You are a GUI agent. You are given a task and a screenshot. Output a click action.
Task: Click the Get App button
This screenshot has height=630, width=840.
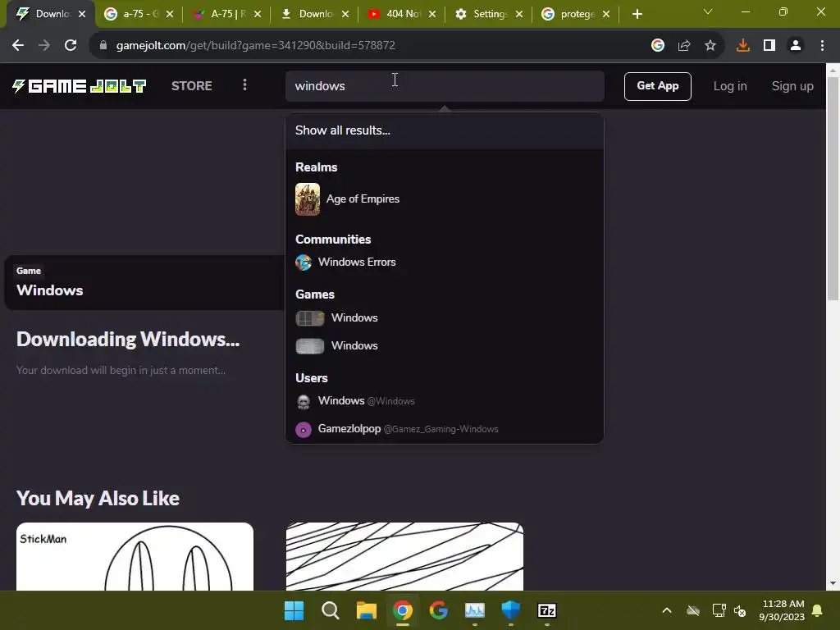coord(657,86)
